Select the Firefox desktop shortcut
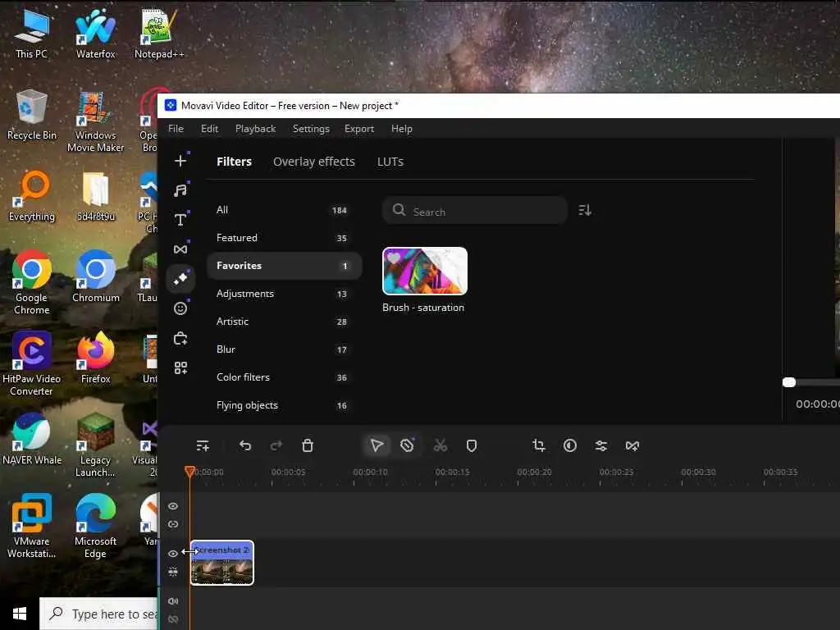Screen dimensions: 840x630 [95, 358]
